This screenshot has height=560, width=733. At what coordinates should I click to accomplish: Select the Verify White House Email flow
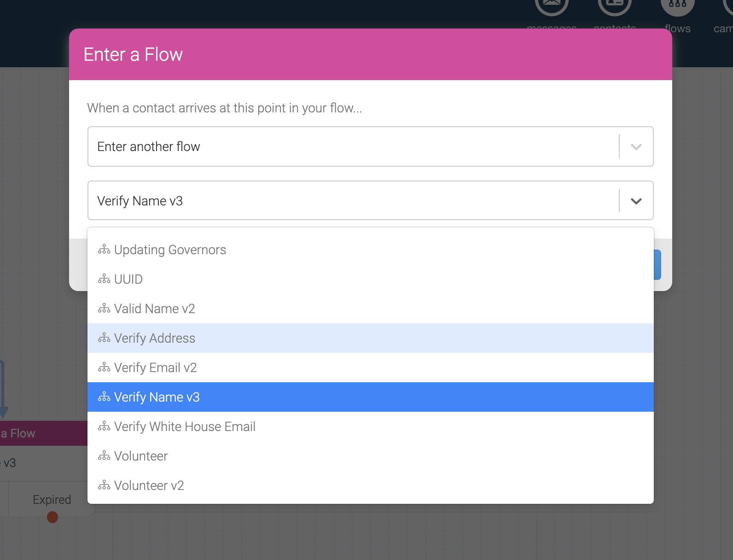[x=371, y=426]
